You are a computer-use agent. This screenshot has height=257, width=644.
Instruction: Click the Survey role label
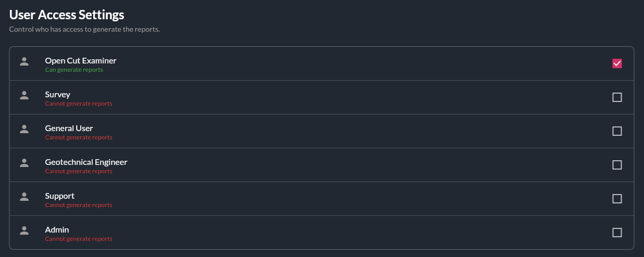[57, 95]
